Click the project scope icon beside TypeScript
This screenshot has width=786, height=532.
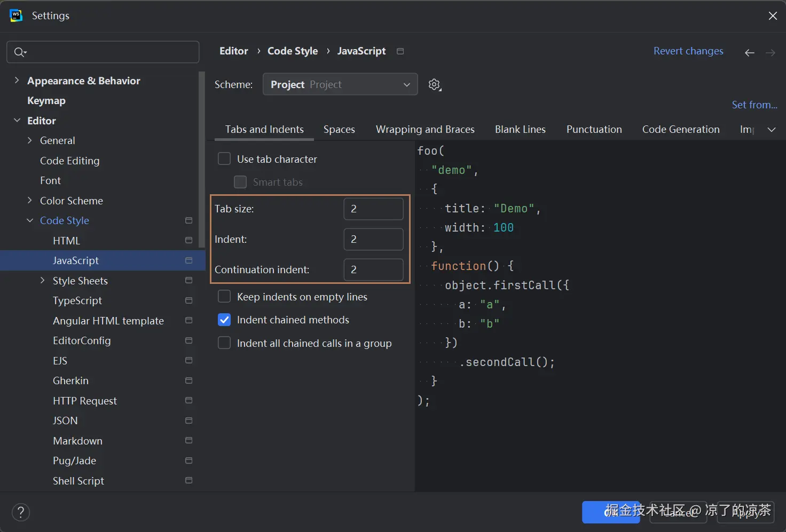[x=188, y=300]
